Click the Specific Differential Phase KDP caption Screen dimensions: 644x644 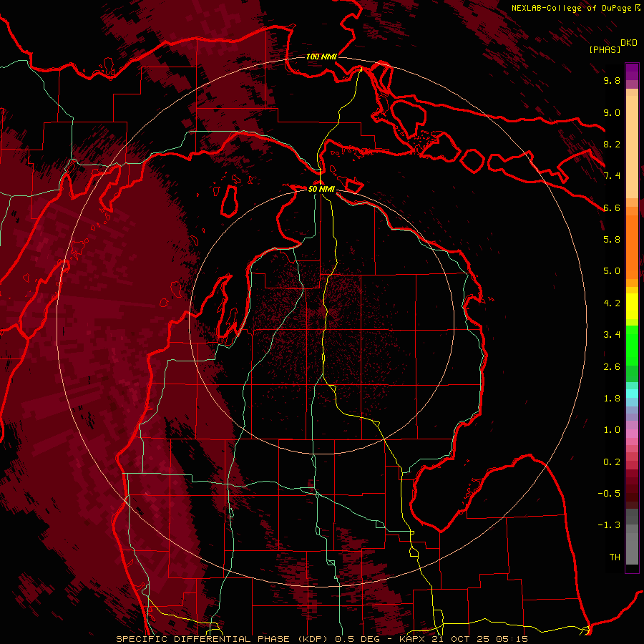point(223,639)
